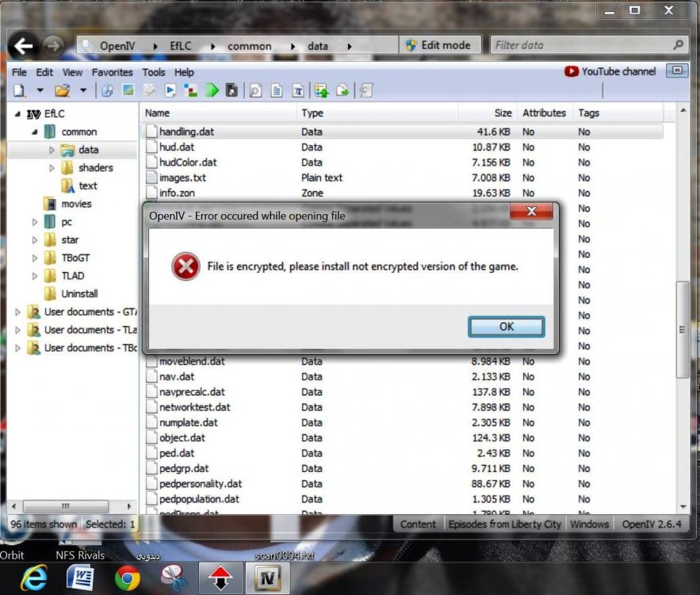Viewport: 700px width, 595px height.
Task: Click the file list scroll-up arrow
Action: (x=683, y=110)
